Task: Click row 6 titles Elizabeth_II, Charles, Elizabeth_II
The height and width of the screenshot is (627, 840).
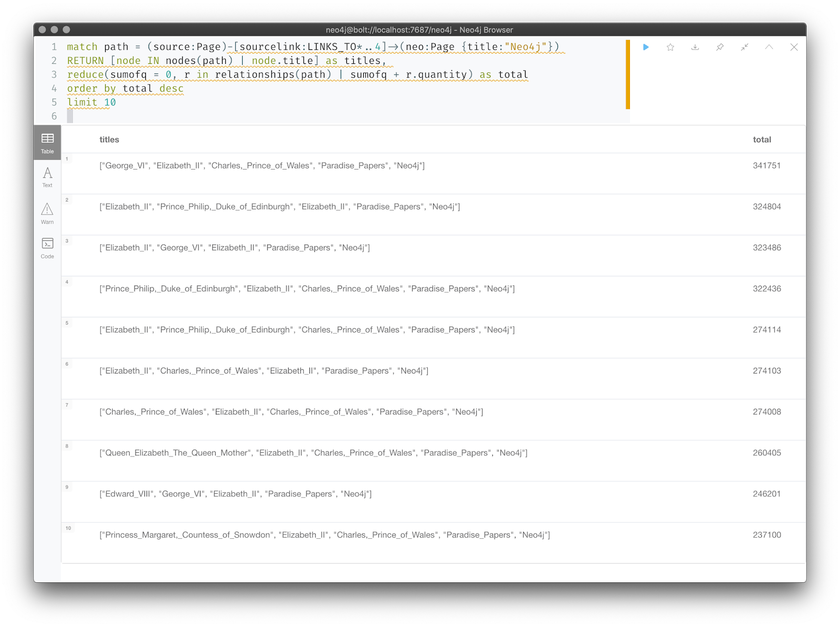Action: (264, 371)
